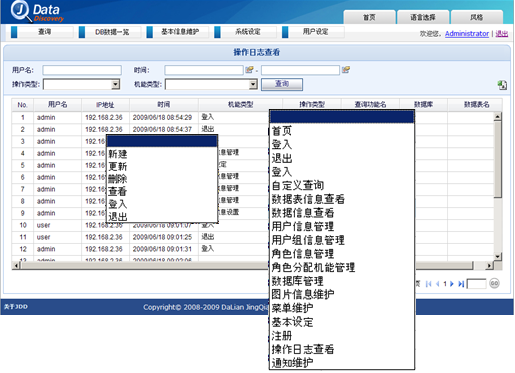Open the end time calendar picker
The image size is (515, 373).
346,70
